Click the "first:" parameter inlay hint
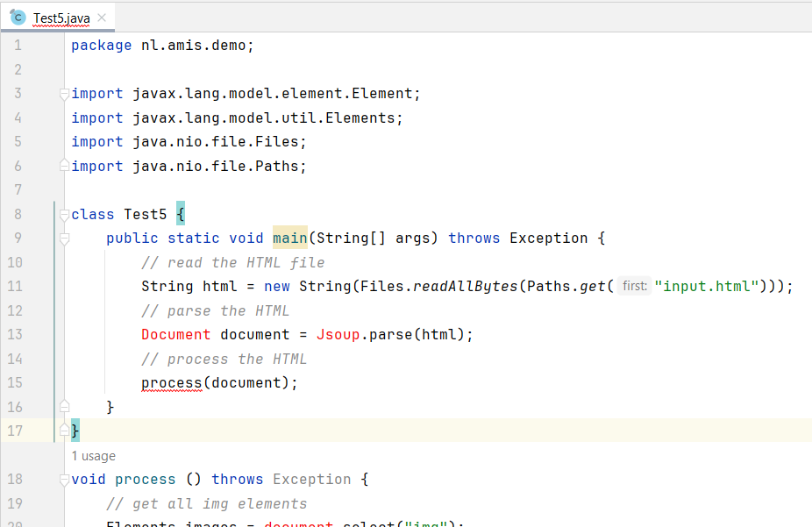 point(634,286)
